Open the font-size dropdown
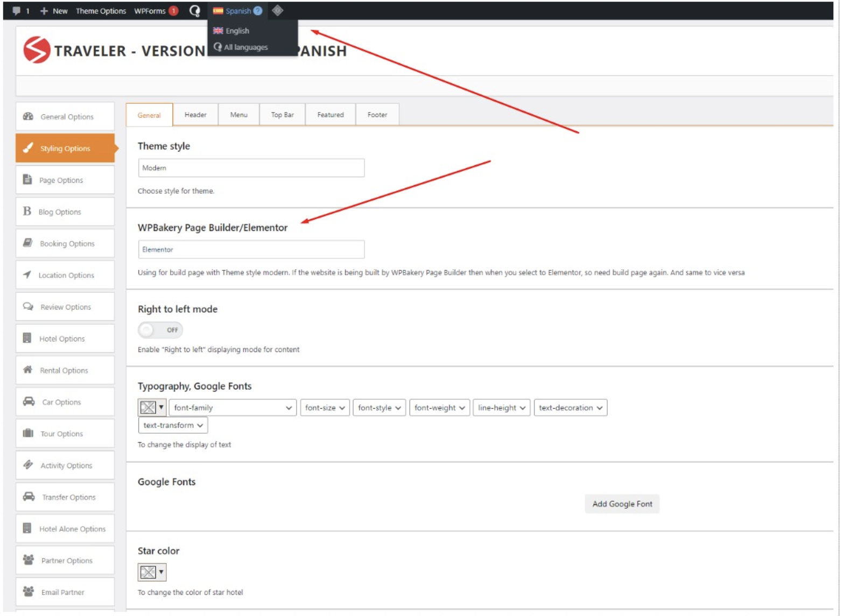This screenshot has height=616, width=843. (x=325, y=408)
